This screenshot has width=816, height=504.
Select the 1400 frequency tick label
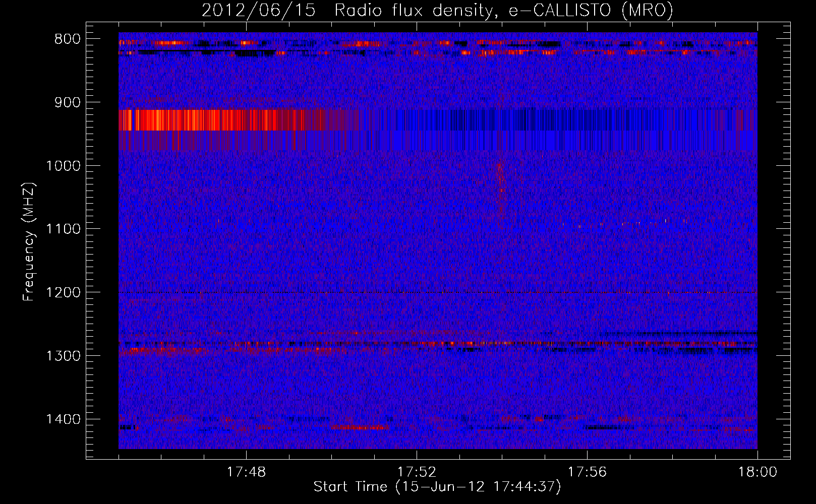point(63,419)
